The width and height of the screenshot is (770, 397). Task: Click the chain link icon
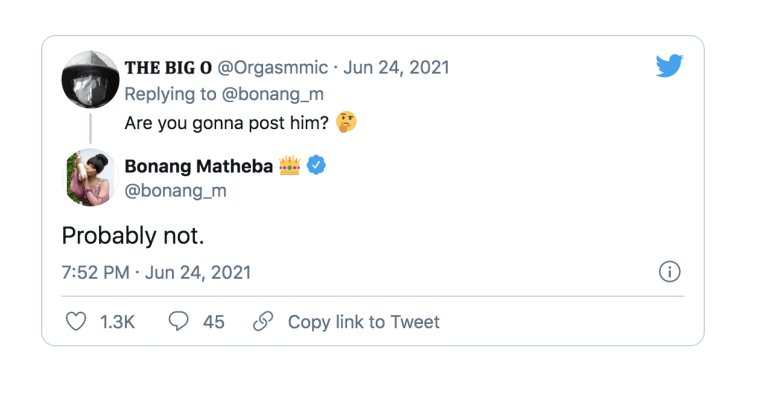[263, 322]
